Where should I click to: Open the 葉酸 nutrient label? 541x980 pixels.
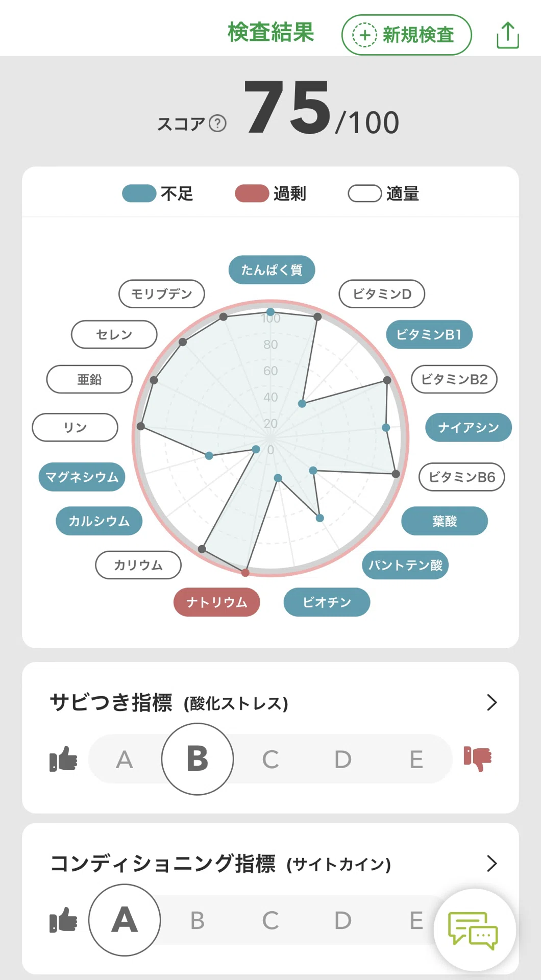click(445, 521)
